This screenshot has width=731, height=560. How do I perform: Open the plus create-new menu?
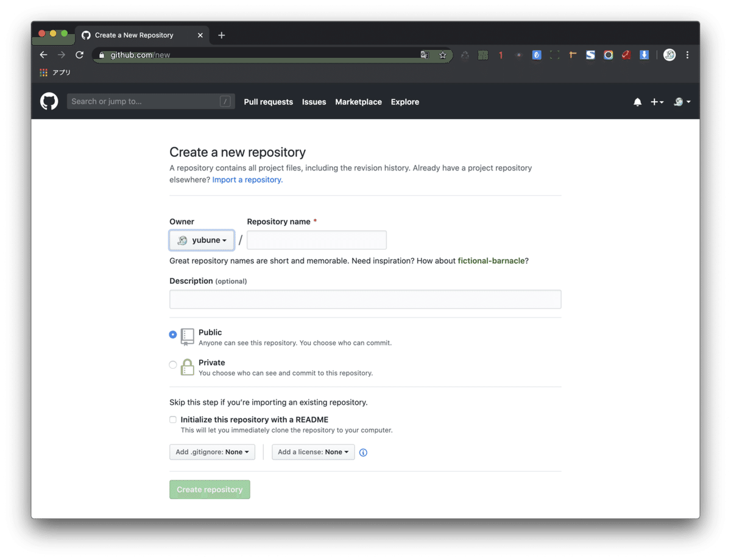click(657, 102)
